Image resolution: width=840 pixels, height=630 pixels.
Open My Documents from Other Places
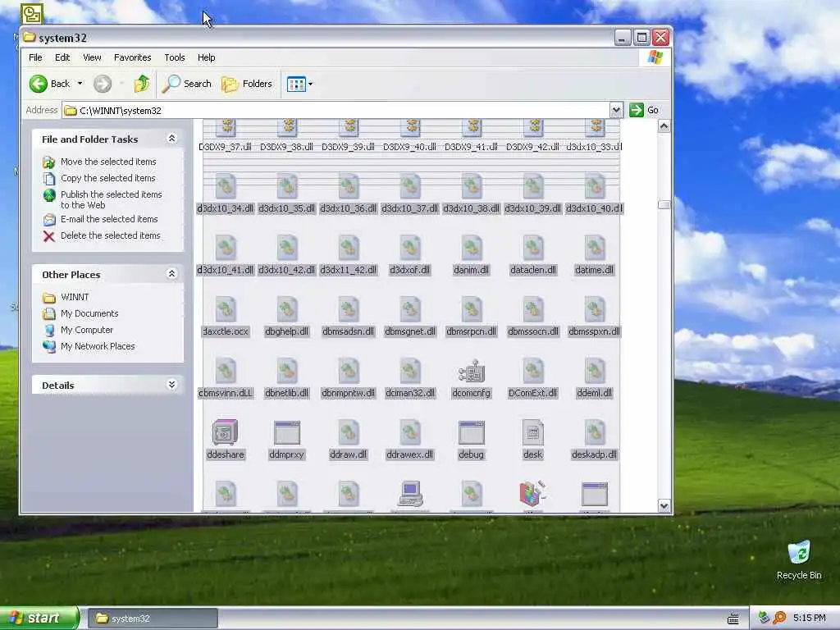pos(89,313)
